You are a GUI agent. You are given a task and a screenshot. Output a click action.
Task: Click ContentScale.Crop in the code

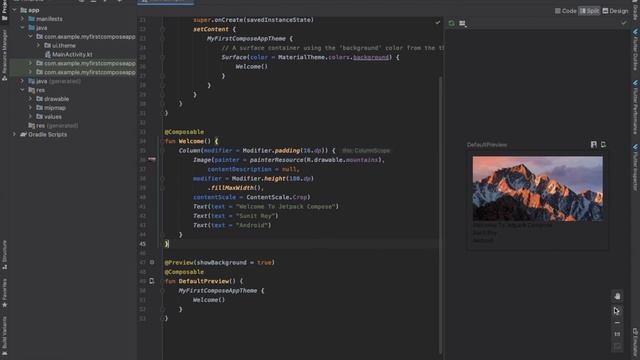pyautogui.click(x=278, y=197)
